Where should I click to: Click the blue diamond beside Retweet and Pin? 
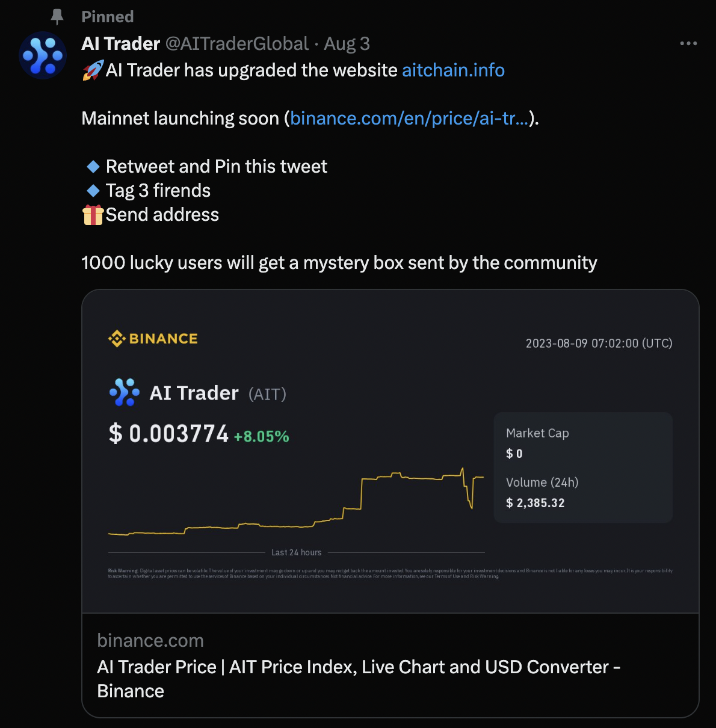[93, 167]
